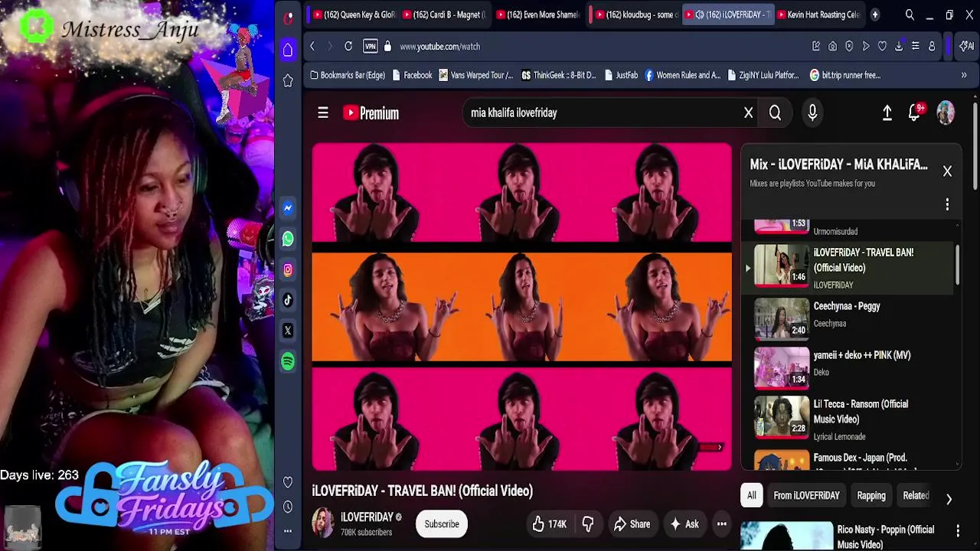This screenshot has width=980, height=551.
Task: Click the ad blocker shield icon
Action: pyautogui.click(x=849, y=47)
